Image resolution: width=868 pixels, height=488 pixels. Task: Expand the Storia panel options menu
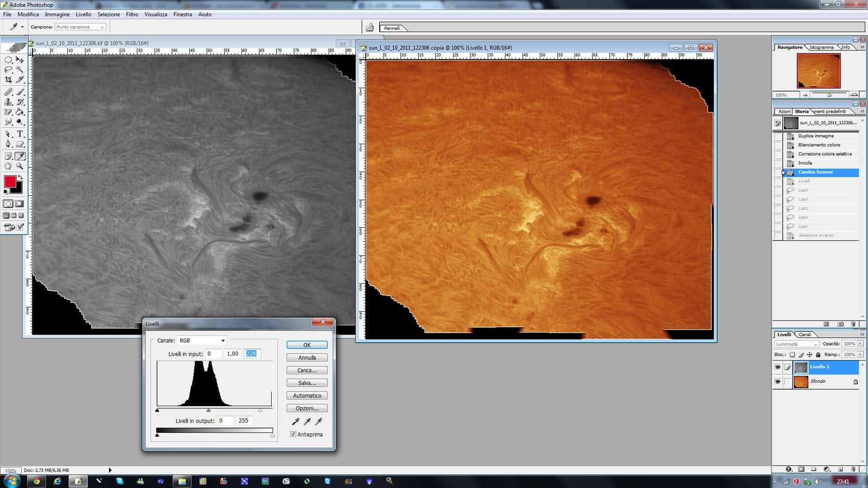(x=862, y=111)
